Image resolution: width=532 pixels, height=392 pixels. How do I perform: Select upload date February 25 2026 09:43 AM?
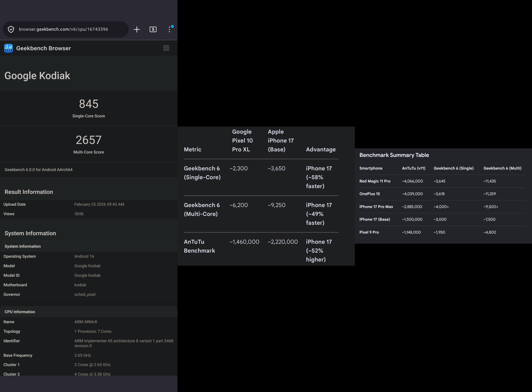(x=99, y=204)
